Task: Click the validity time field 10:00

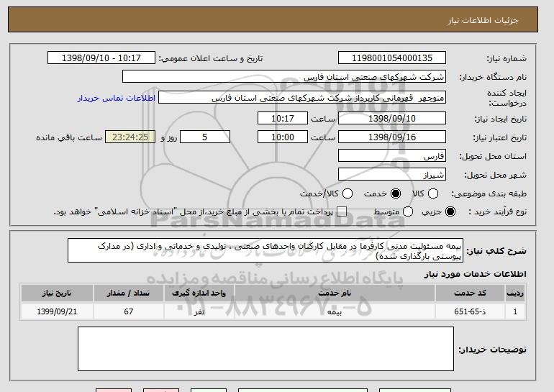Action: click(x=283, y=137)
